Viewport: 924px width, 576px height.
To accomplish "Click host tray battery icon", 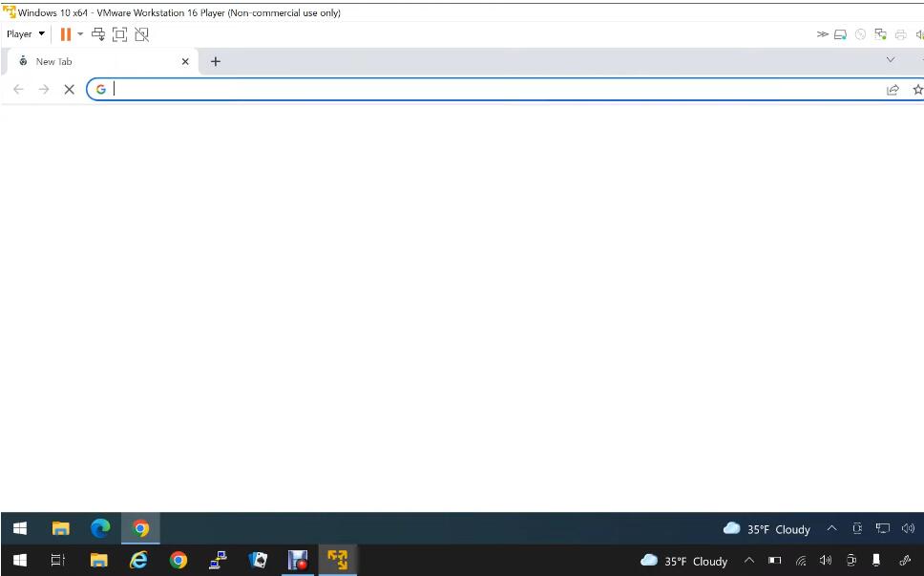I will click(x=774, y=560).
